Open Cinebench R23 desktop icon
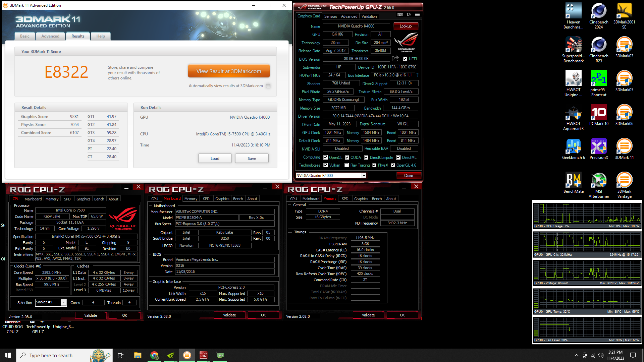 599,50
